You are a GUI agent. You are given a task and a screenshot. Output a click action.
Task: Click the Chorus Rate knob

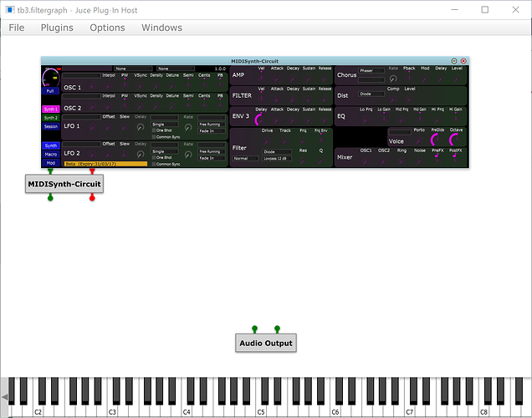coord(393,79)
